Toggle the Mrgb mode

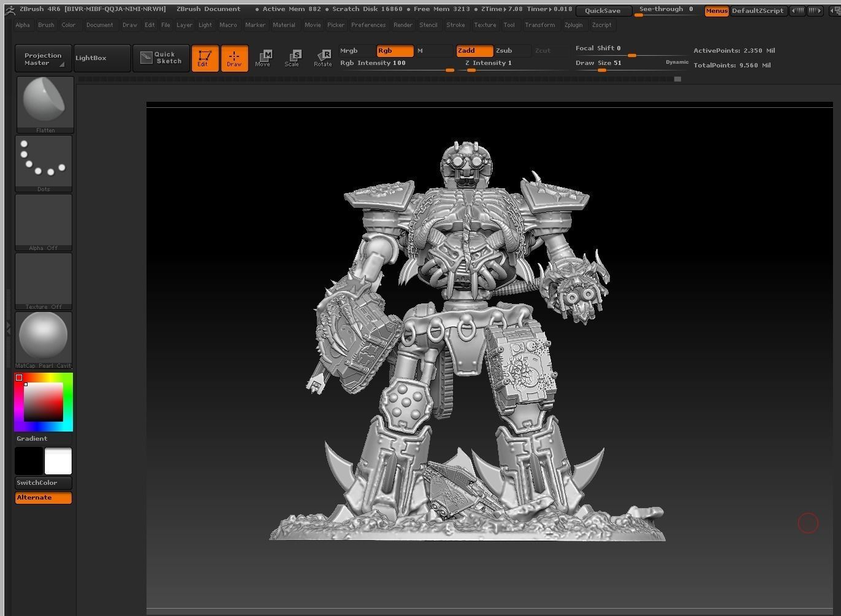pyautogui.click(x=357, y=51)
